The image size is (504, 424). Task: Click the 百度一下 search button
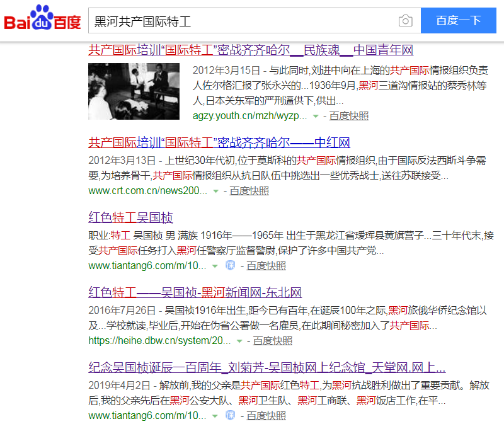click(459, 21)
